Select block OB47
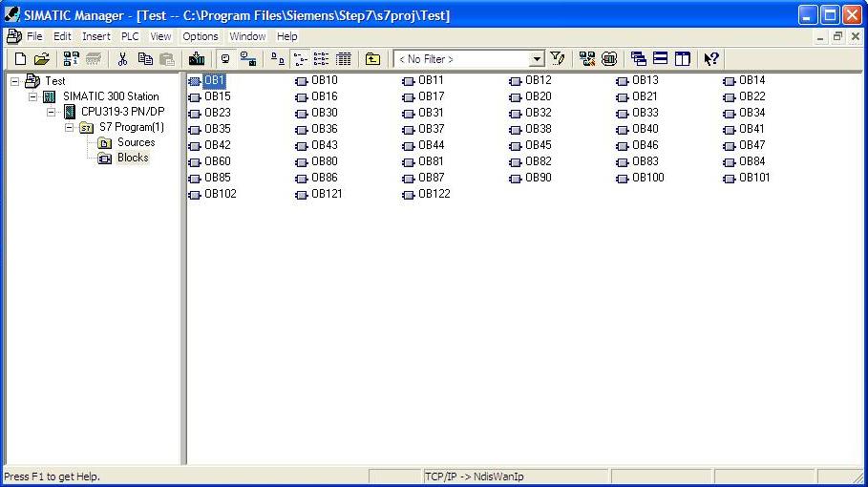868x487 pixels. (752, 145)
